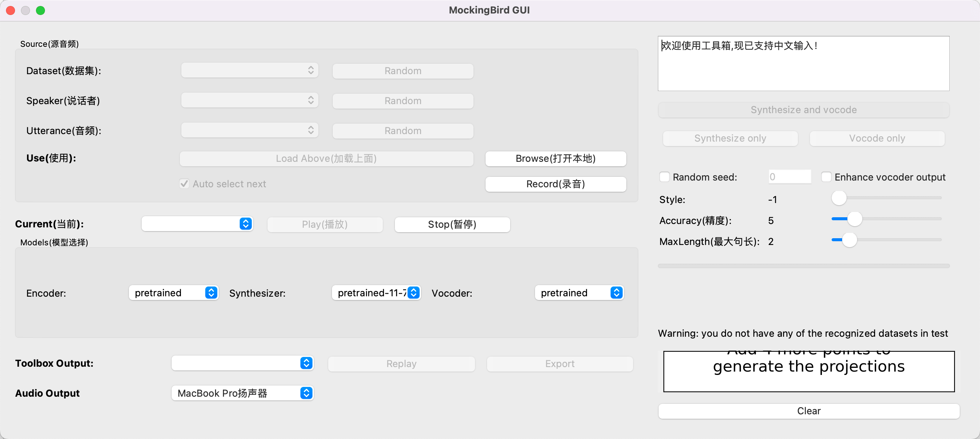The image size is (980, 439).
Task: Open the Vocoder pretrained dropdown
Action: (x=579, y=293)
